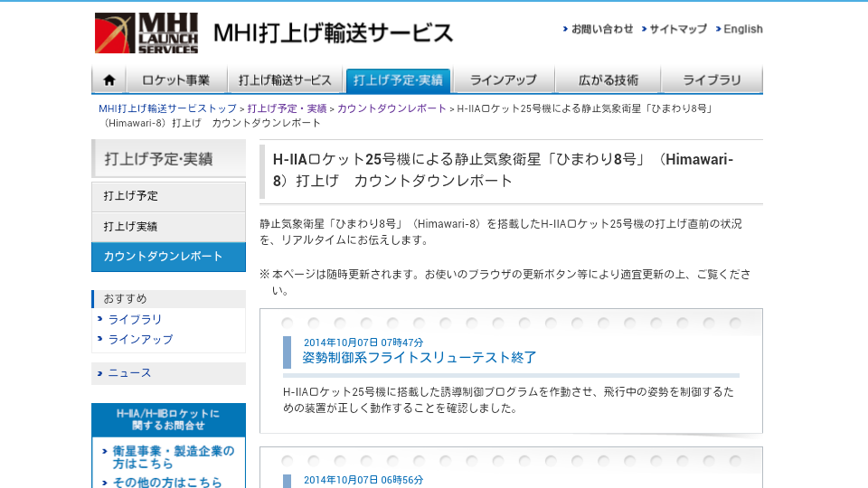The height and width of the screenshot is (488, 868).
Task: Click the MHI Launch Services logo
Action: 146,33
